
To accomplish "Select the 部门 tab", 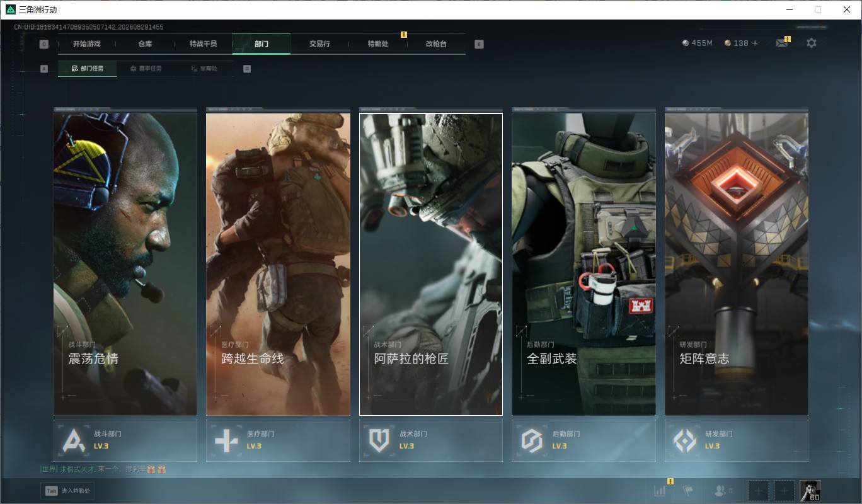I will pos(261,44).
